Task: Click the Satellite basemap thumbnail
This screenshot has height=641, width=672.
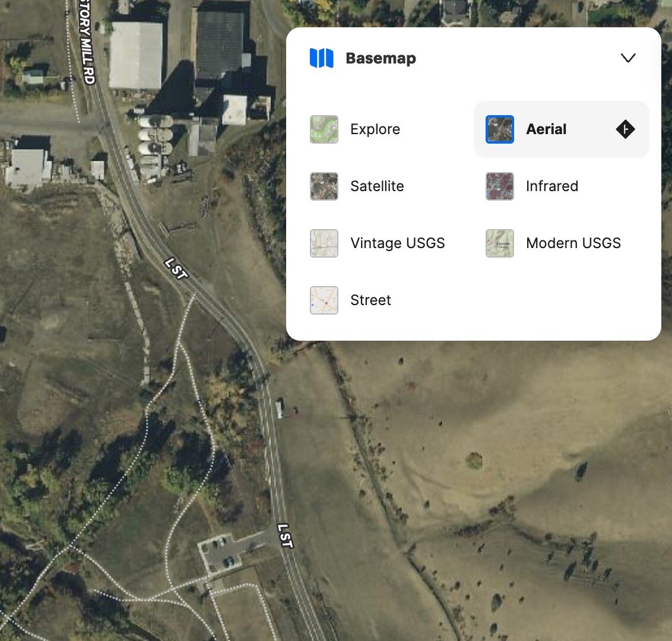Action: [x=324, y=186]
